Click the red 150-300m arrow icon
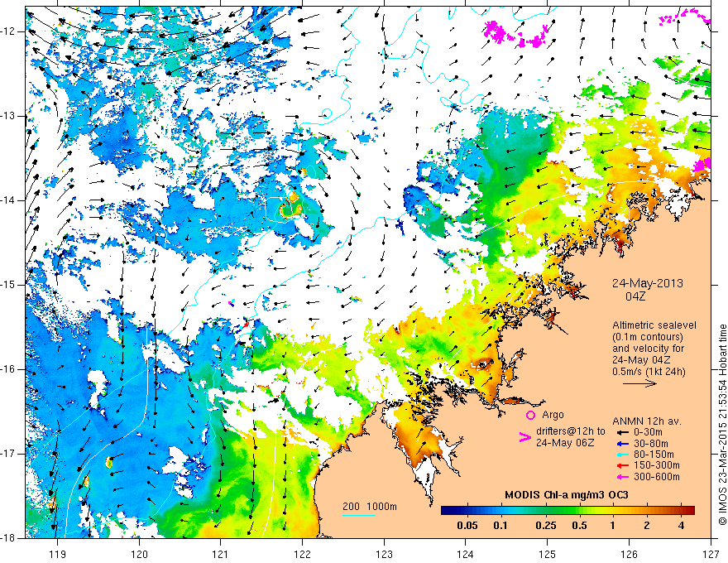This screenshot has width=728, height=563. [x=622, y=465]
